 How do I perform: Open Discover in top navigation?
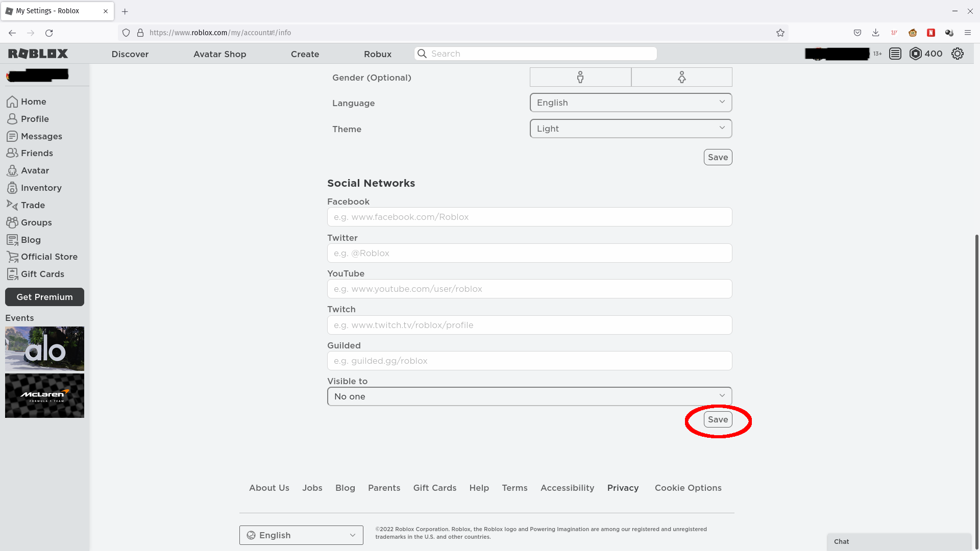[x=130, y=54]
